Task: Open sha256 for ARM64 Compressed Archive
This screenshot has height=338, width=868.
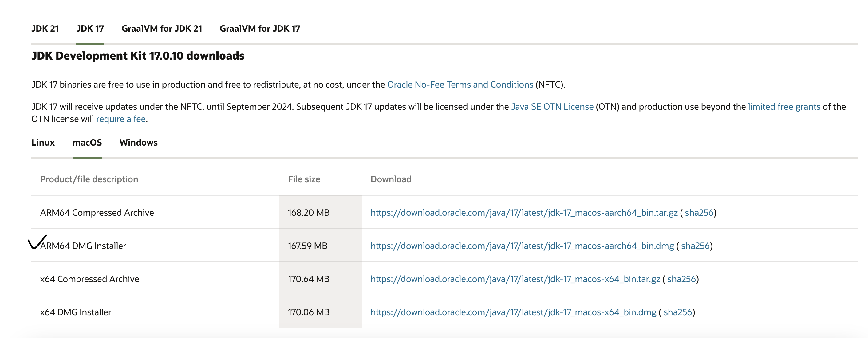Action: point(699,213)
